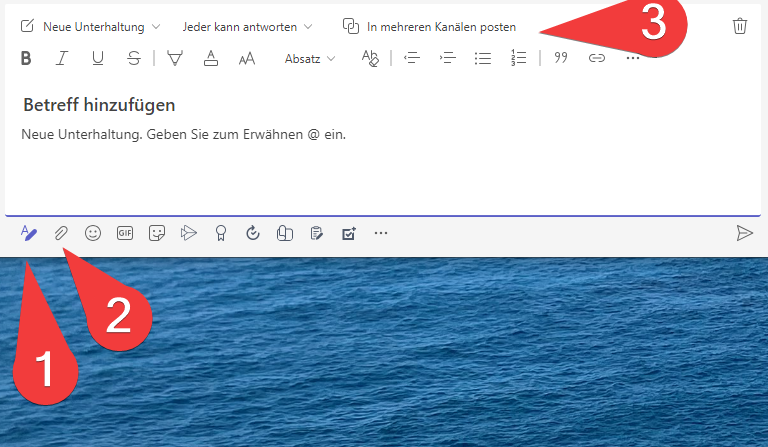This screenshot has width=768, height=447.
Task: Open the sticker picker
Action: (157, 233)
